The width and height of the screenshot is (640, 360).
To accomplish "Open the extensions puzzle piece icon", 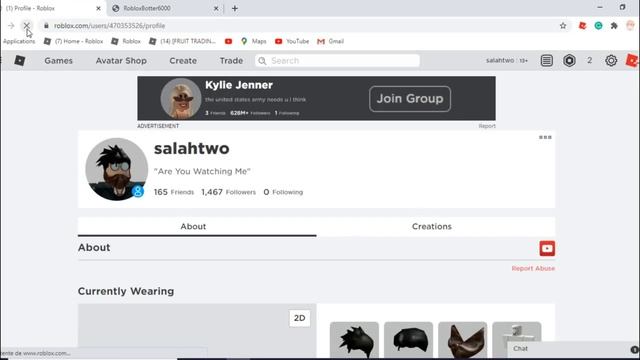I will coord(614,25).
